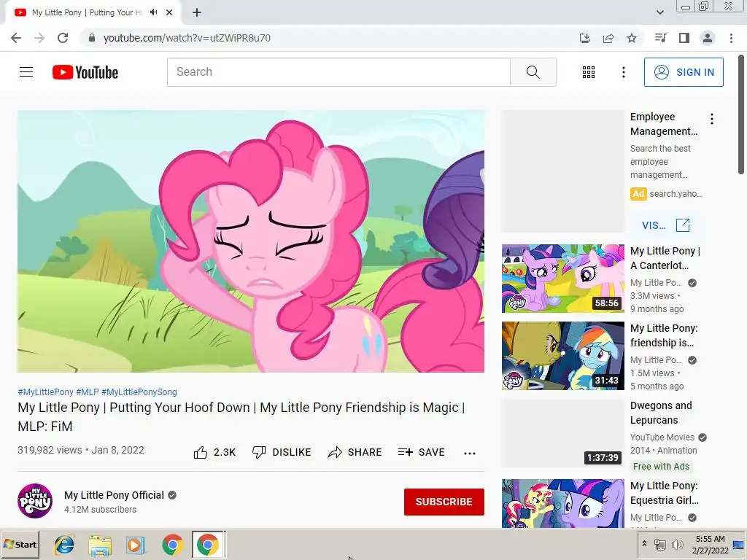Click the search magnifier button
Image resolution: width=747 pixels, height=560 pixels.
pos(533,72)
